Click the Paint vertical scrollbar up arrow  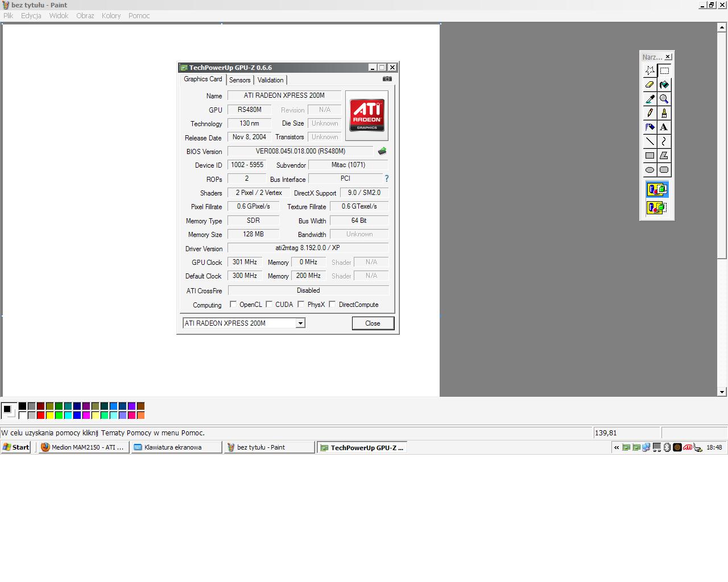[722, 27]
